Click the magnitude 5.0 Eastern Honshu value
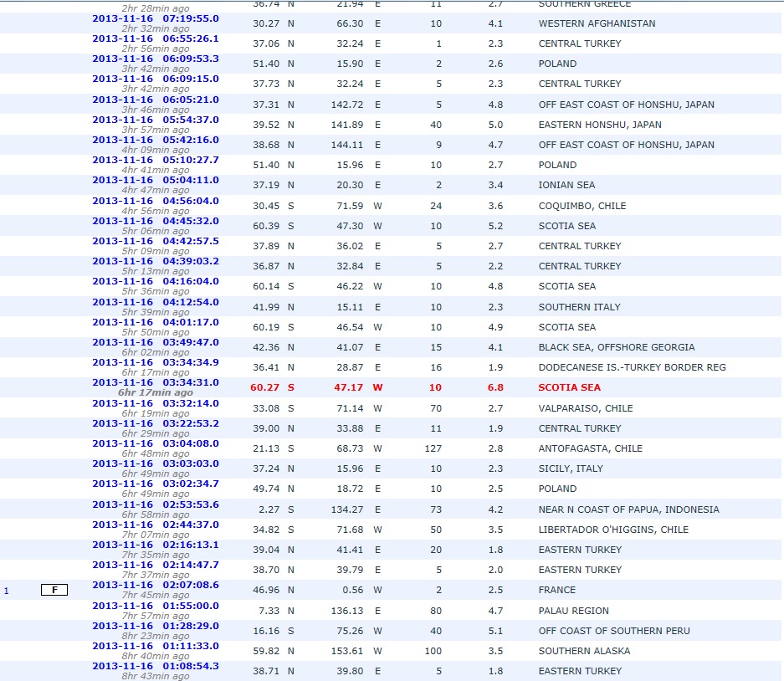This screenshot has height=681, width=784. [x=495, y=125]
